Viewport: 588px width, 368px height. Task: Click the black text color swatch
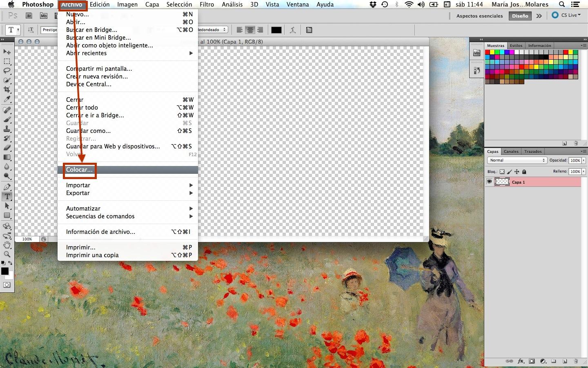coord(276,30)
